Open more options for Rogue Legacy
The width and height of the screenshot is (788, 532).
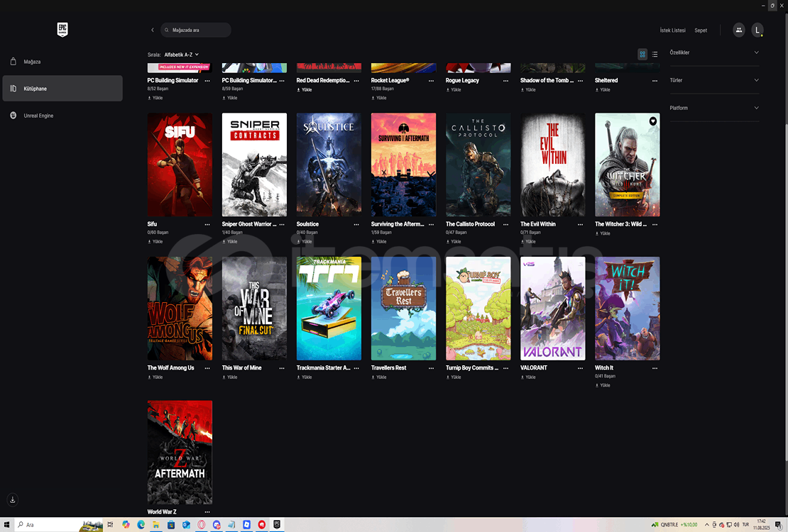[x=505, y=81]
